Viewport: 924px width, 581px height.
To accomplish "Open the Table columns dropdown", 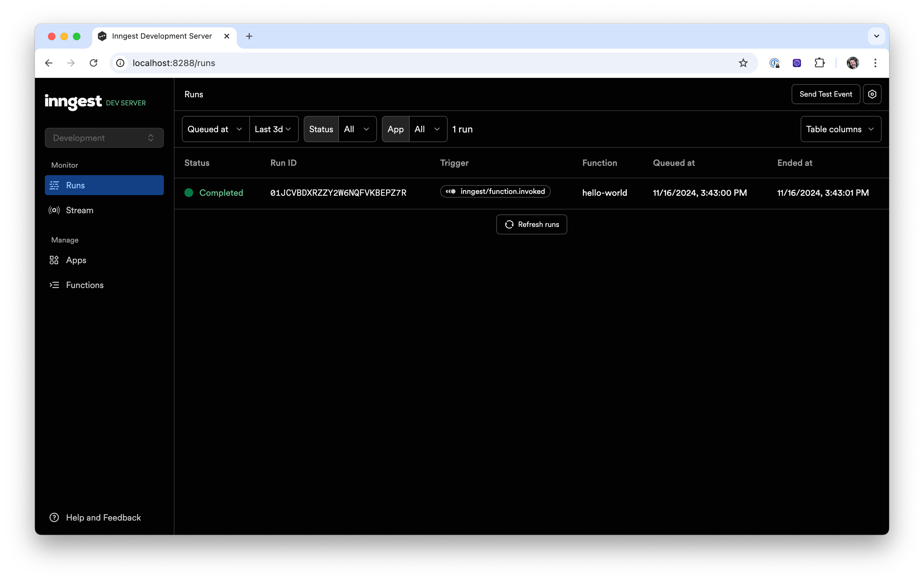I will (x=840, y=129).
